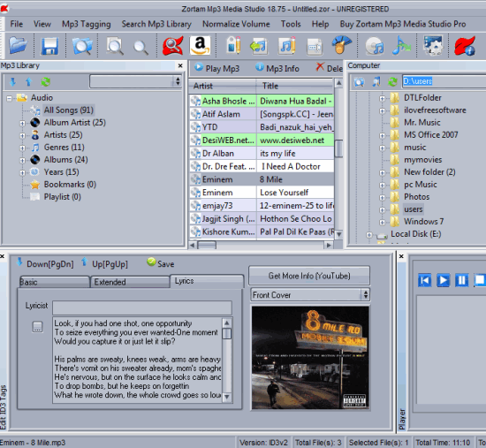Click the player Play button
This screenshot has height=448, width=486.
tap(444, 280)
